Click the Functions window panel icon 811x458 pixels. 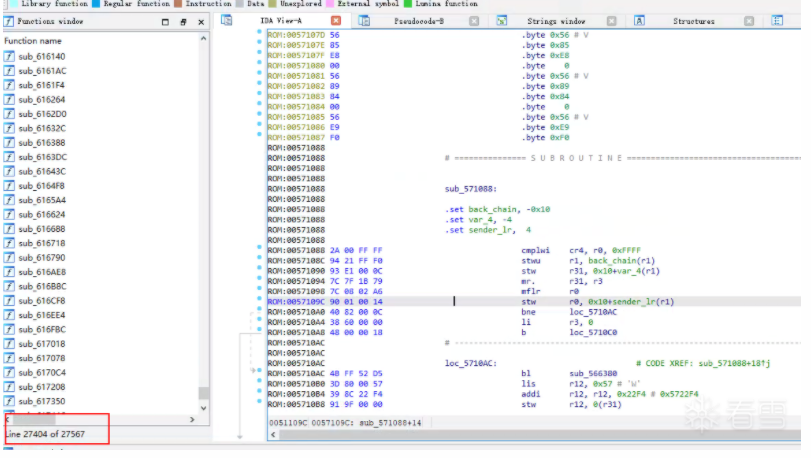tap(9, 21)
